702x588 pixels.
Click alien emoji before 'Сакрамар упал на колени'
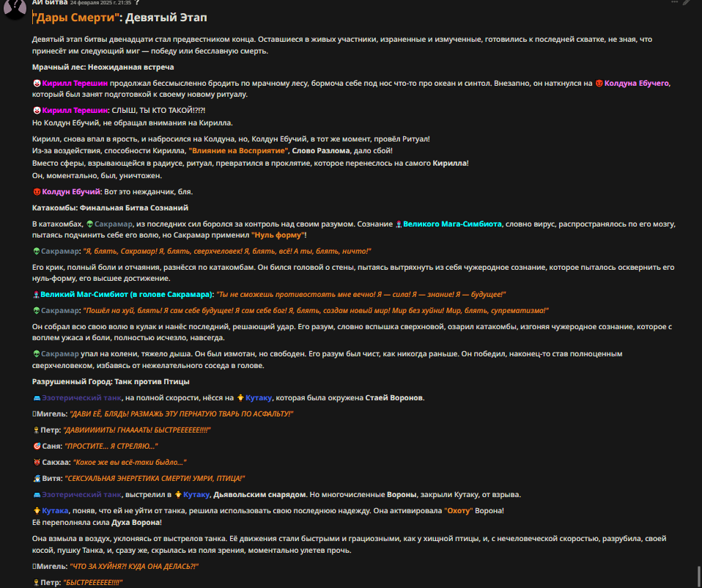pyautogui.click(x=37, y=354)
